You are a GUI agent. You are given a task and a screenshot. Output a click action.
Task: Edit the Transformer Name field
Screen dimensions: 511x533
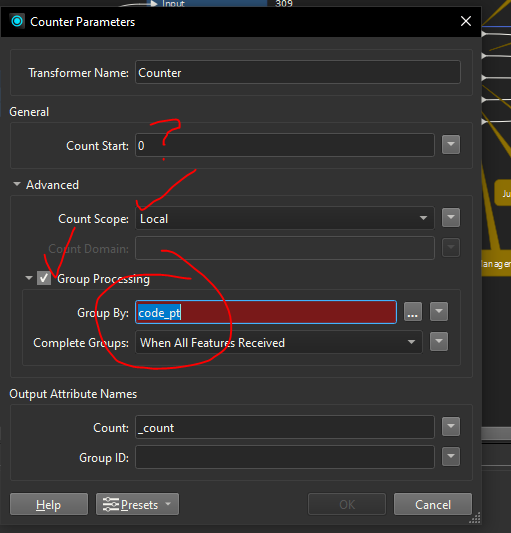click(298, 72)
